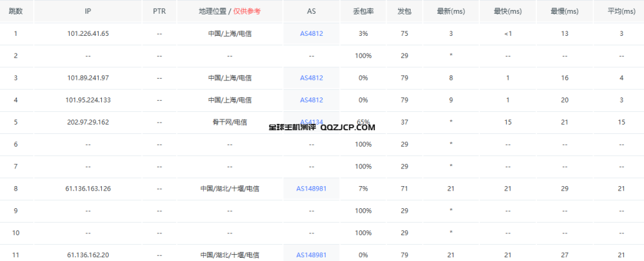Click 骨干网/电信 location cell

coord(230,122)
